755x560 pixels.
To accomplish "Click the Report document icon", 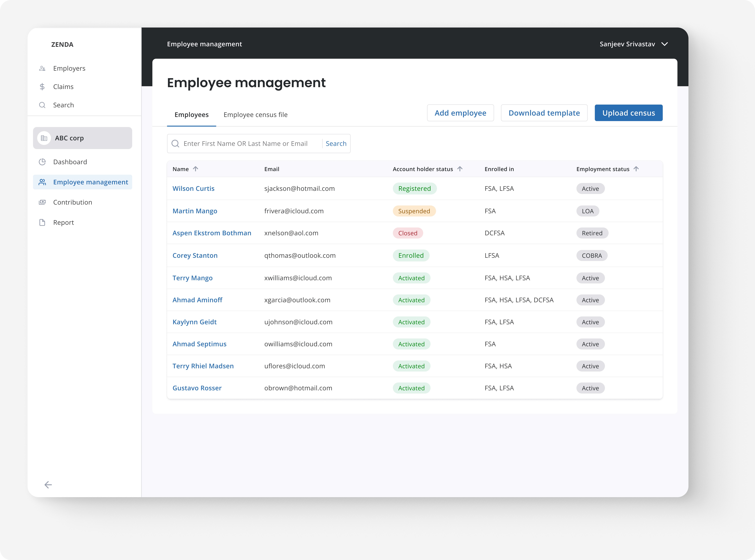I will point(42,222).
